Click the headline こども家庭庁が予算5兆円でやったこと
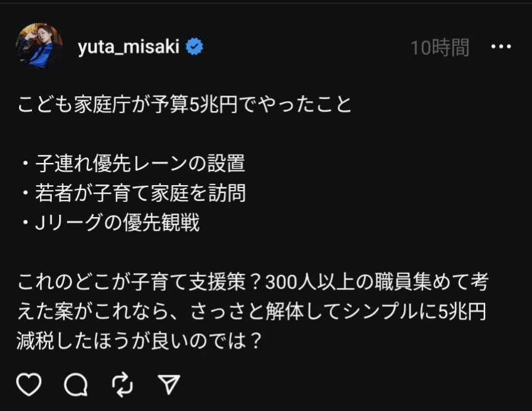This screenshot has width=532, height=411. pos(184,104)
